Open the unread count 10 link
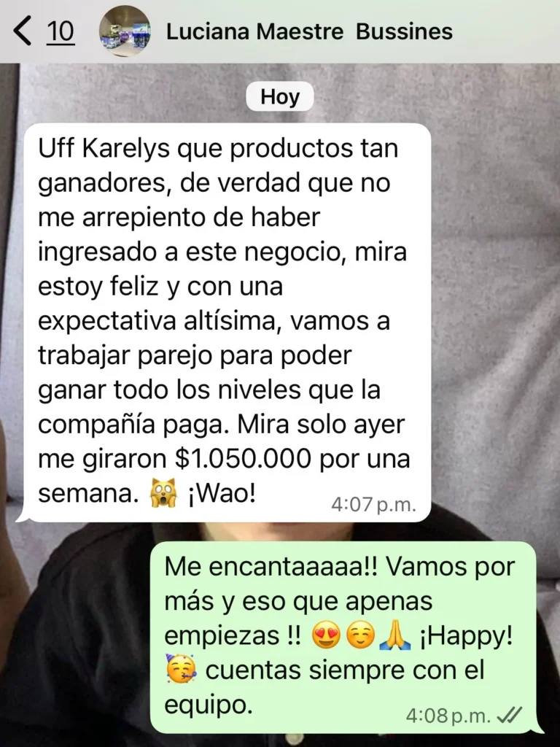This screenshot has height=747, width=560. [x=61, y=31]
